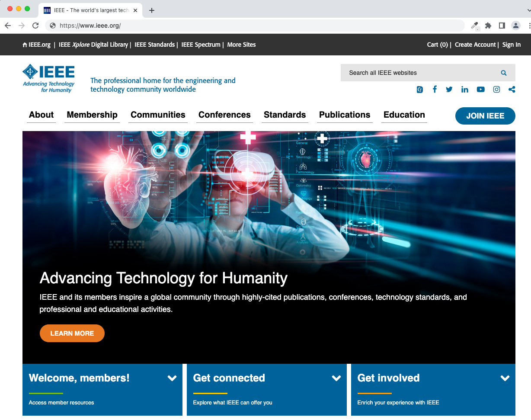
Task: Open IEEE Instagram page icon
Action: coord(497,90)
